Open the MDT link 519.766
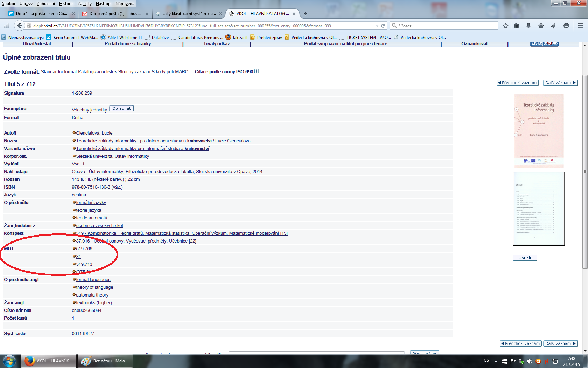This screenshot has height=368, width=588. click(84, 249)
